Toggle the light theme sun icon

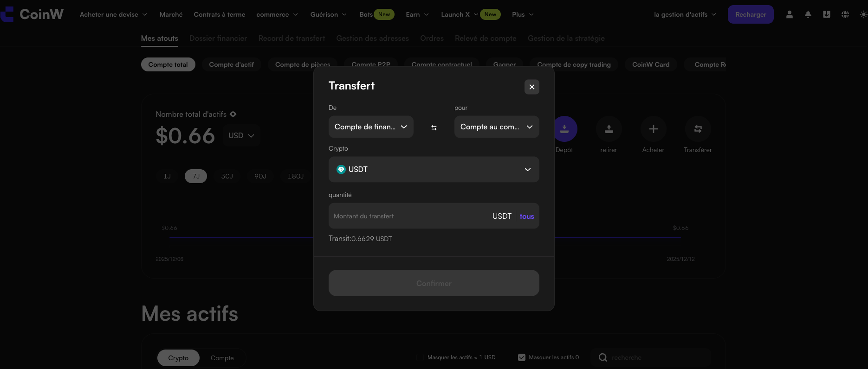[863, 14]
